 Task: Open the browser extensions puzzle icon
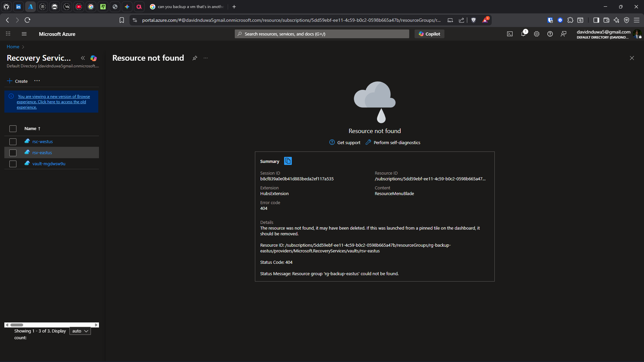tap(570, 20)
